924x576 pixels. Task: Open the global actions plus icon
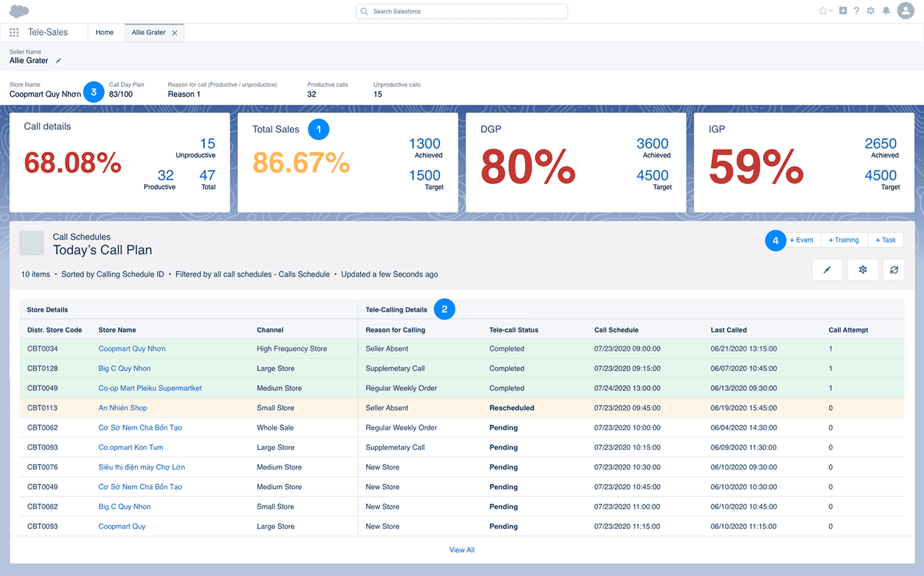coord(843,11)
